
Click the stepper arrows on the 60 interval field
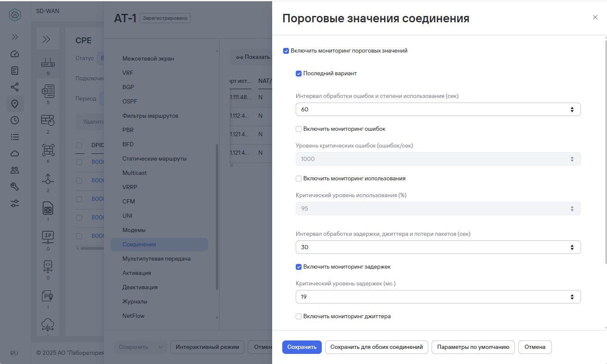(x=572, y=109)
